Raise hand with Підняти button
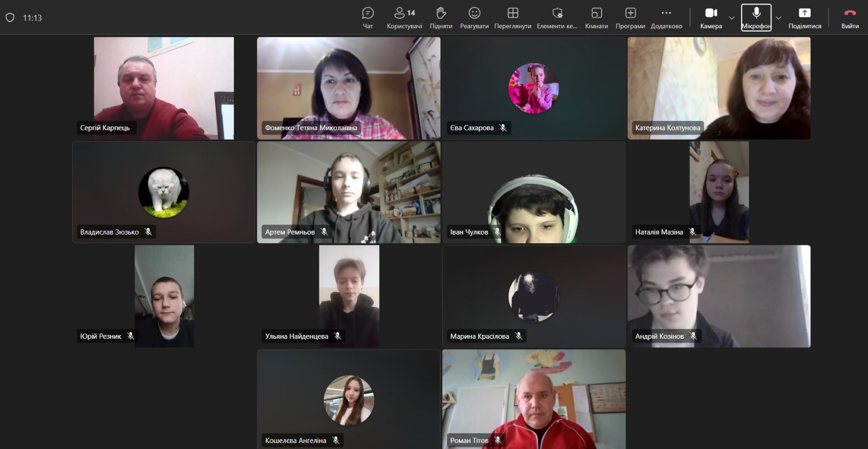Viewport: 868px width, 449px height. click(441, 17)
